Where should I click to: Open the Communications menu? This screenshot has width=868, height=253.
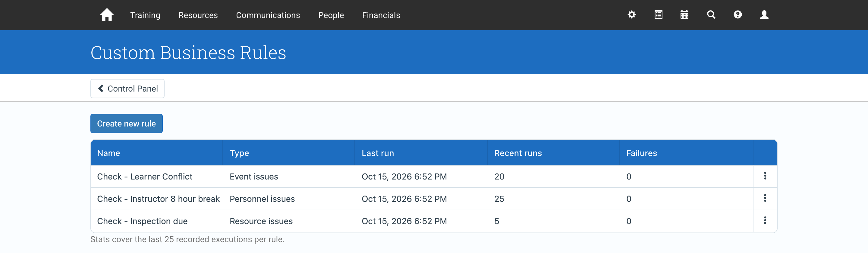(x=268, y=15)
